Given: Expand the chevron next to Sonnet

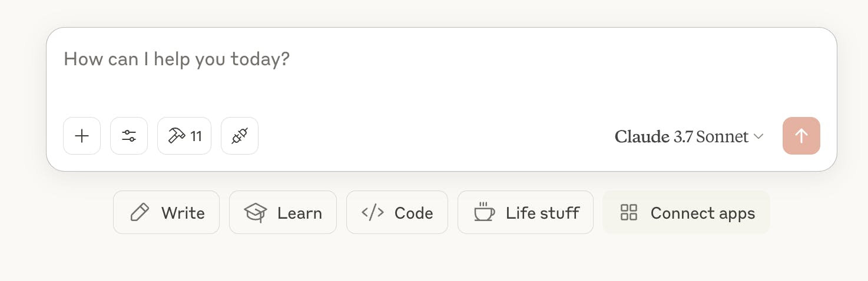Looking at the screenshot, I should (x=758, y=136).
